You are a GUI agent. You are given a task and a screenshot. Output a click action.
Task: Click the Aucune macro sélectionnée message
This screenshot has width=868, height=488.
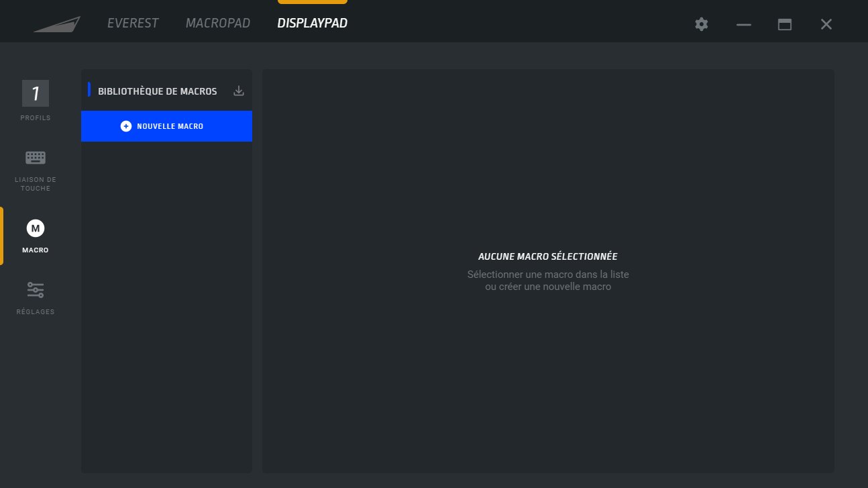(x=547, y=256)
